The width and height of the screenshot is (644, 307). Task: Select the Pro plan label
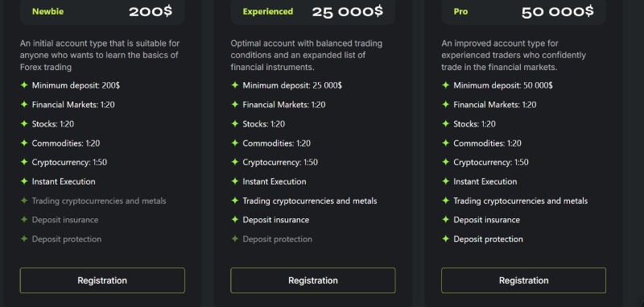tap(460, 11)
